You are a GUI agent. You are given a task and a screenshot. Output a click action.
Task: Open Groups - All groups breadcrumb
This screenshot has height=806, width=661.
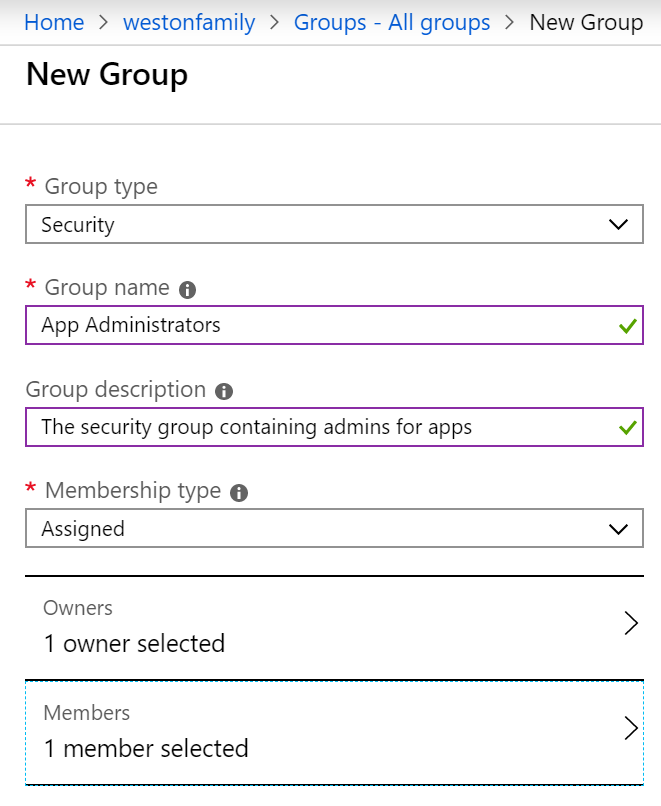[x=392, y=23]
